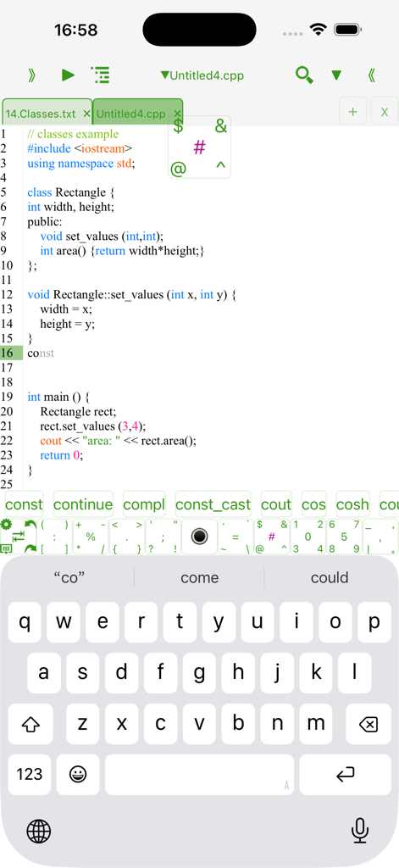399x868 pixels.
Task: Toggle the keyboard shift key
Action: click(30, 724)
